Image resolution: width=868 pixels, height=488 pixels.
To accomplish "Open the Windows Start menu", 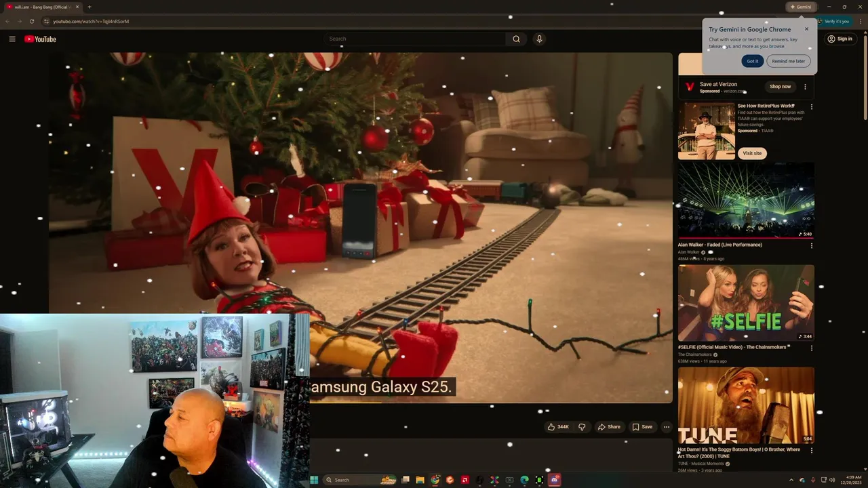I will [x=314, y=480].
